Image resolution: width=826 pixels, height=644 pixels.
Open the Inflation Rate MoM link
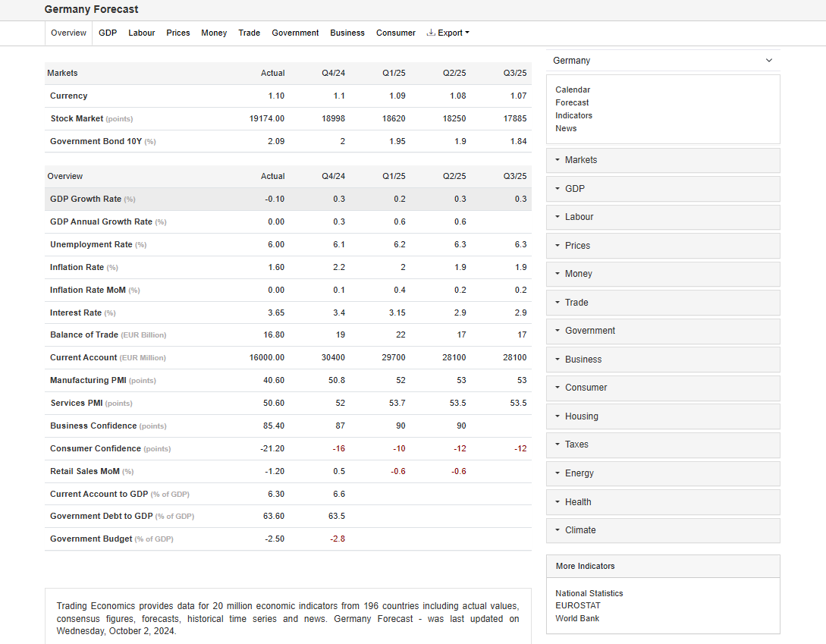pyautogui.click(x=88, y=291)
